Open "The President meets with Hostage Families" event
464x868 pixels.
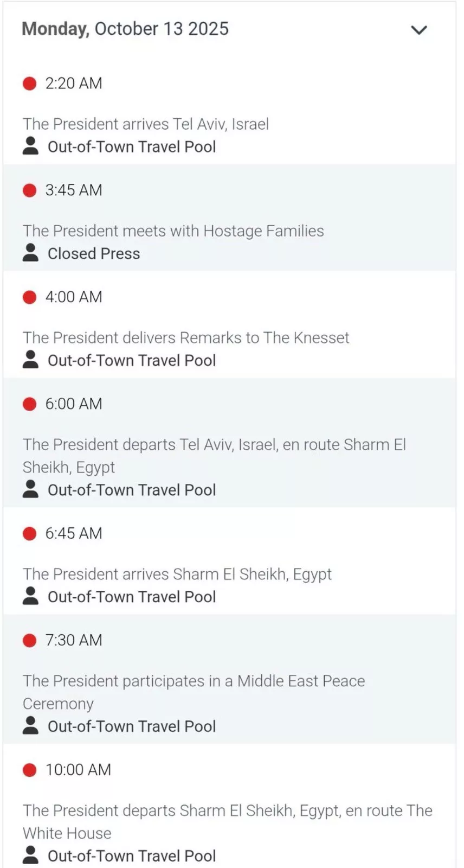click(173, 231)
